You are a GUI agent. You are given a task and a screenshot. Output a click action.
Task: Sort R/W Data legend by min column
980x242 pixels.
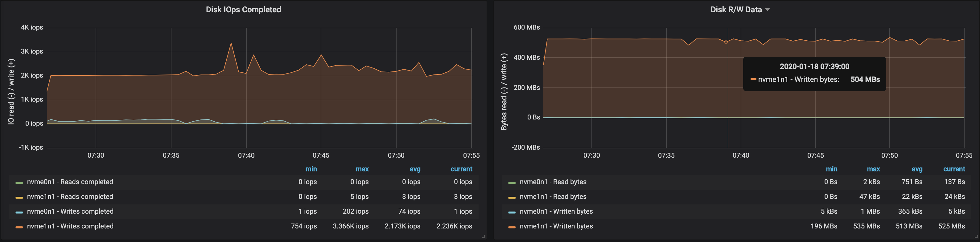point(832,169)
